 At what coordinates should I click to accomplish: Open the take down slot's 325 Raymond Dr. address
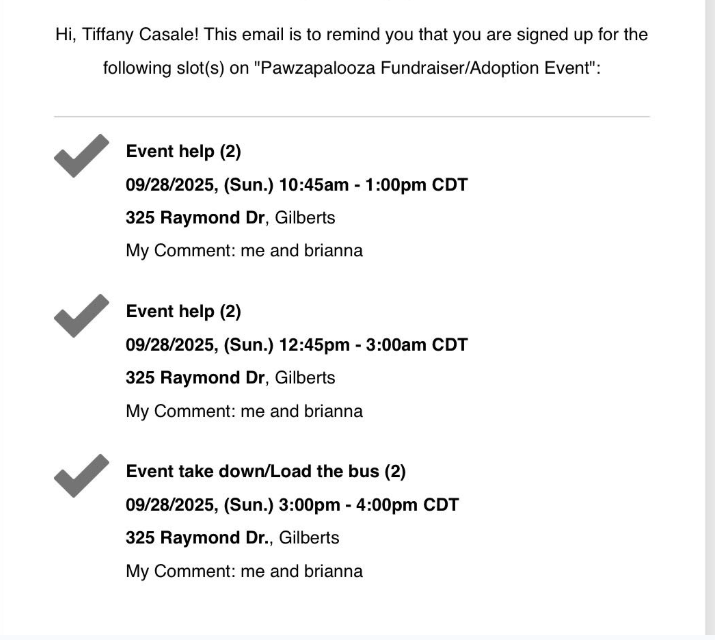198,537
